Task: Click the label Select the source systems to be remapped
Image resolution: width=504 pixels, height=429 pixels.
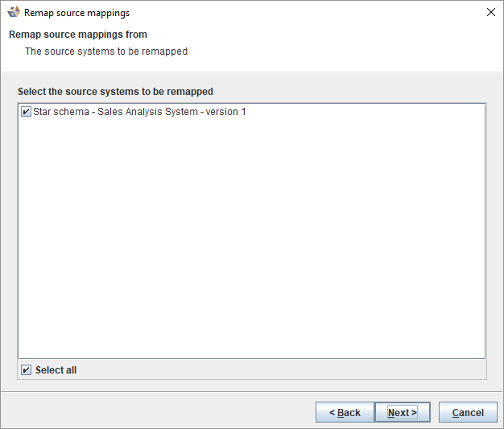Action: click(x=115, y=92)
